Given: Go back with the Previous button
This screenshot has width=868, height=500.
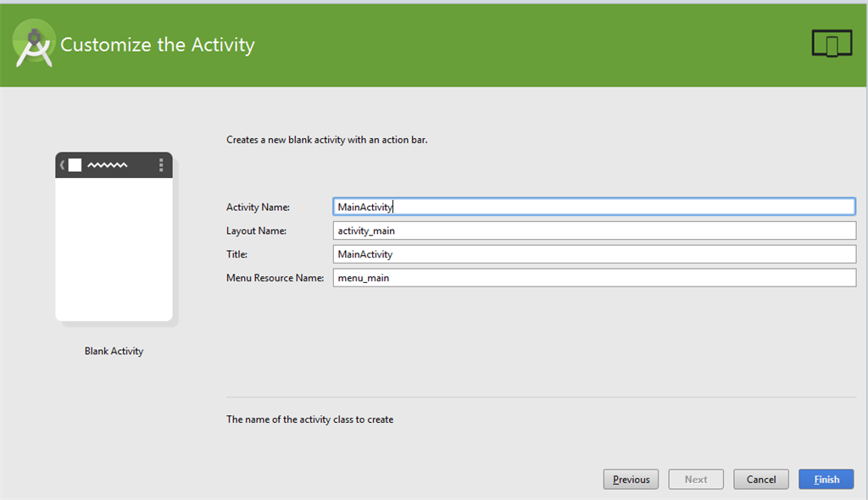Looking at the screenshot, I should [631, 480].
